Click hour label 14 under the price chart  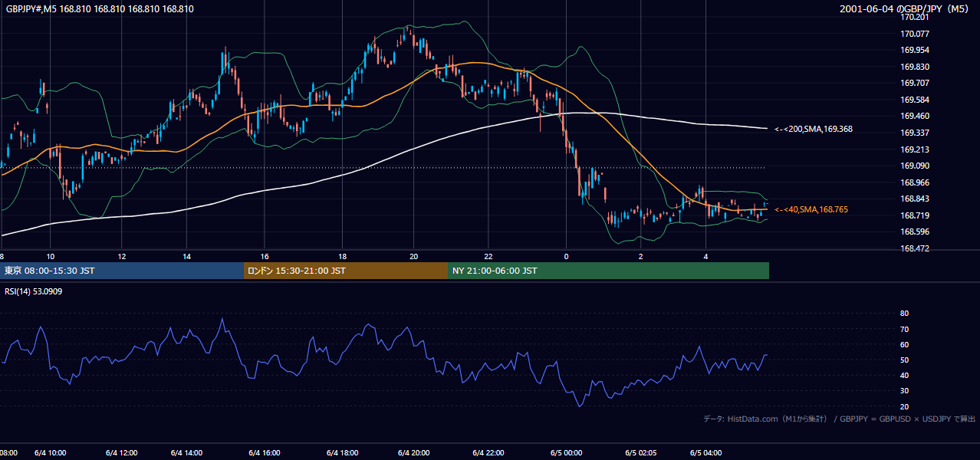click(x=187, y=256)
